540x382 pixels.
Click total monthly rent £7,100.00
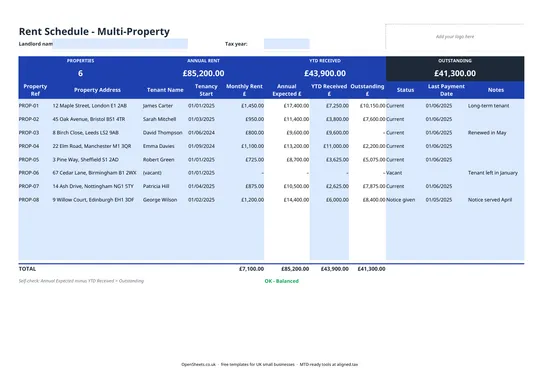click(x=251, y=269)
